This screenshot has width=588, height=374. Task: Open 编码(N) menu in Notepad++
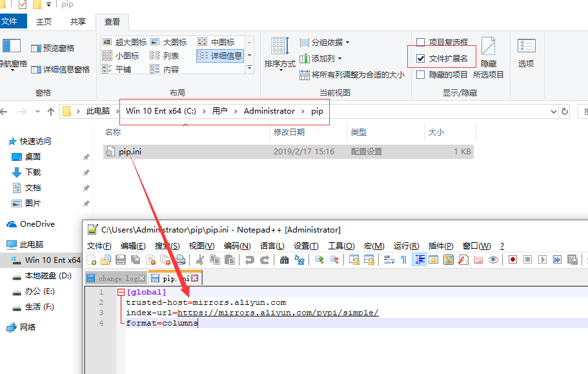pyautogui.click(x=237, y=246)
